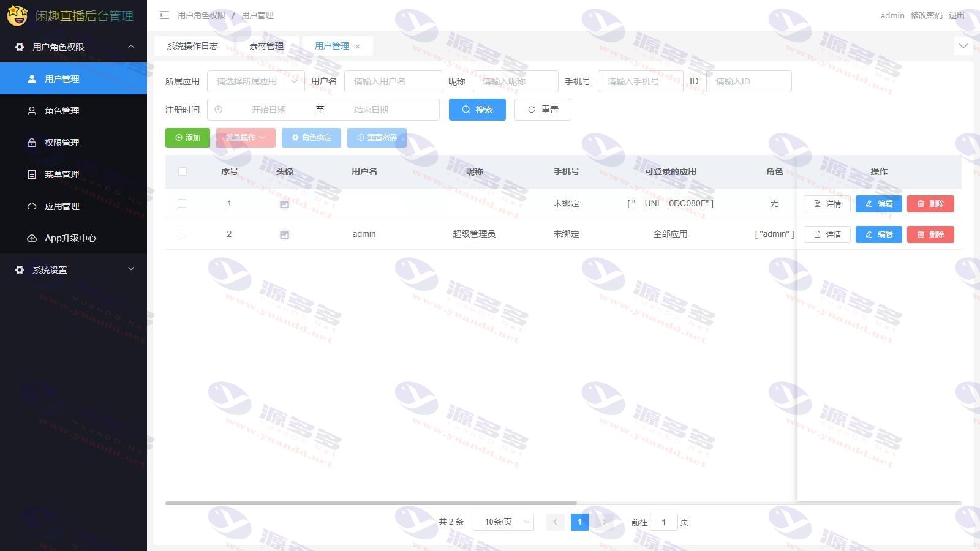
Task: Click the 重置密码 button
Action: pyautogui.click(x=377, y=138)
